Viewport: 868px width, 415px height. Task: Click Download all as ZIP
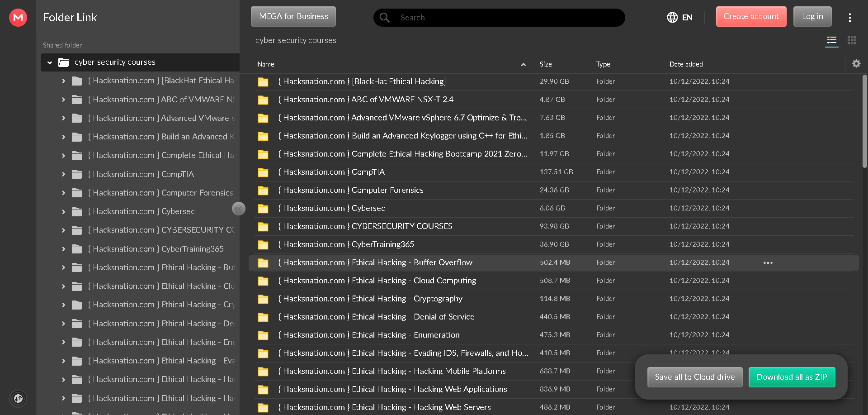792,377
